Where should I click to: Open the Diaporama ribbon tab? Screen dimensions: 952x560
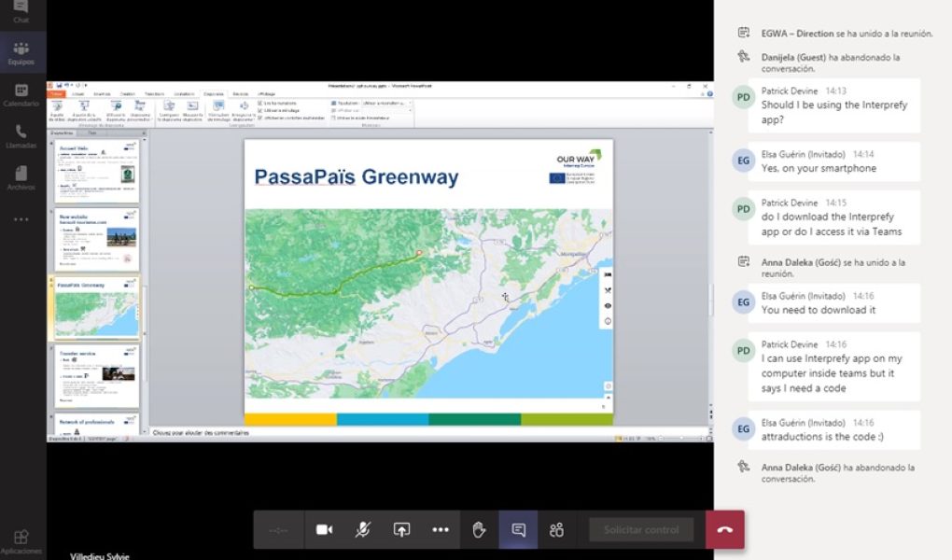pos(213,93)
